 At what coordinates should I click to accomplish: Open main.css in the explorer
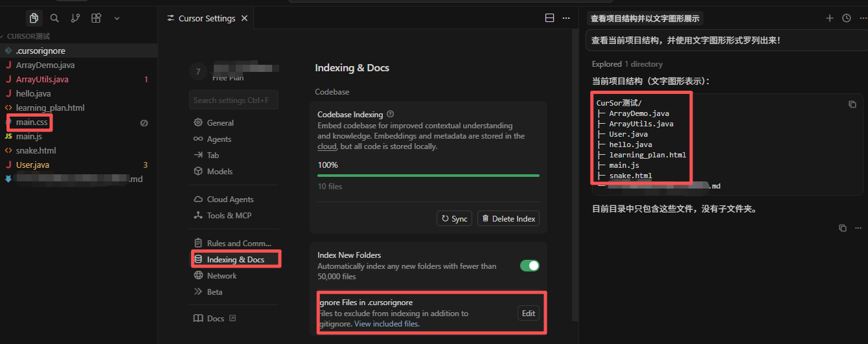coord(78,122)
